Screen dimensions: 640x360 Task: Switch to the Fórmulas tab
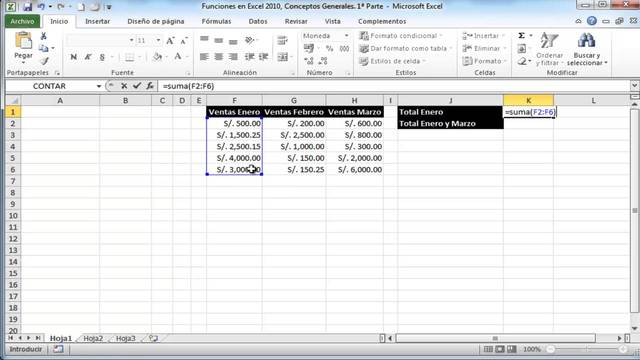tap(216, 21)
